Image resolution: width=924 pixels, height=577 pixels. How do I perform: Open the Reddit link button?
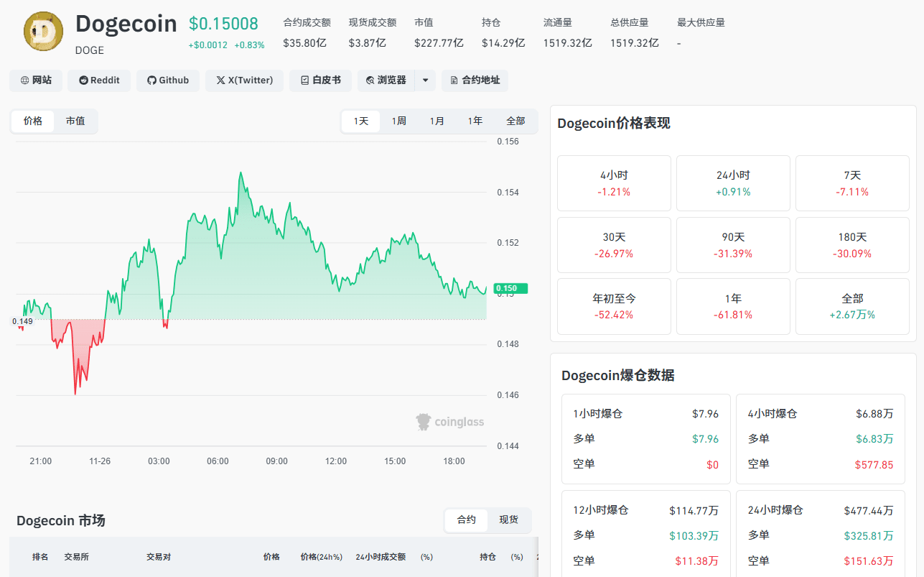pyautogui.click(x=99, y=80)
